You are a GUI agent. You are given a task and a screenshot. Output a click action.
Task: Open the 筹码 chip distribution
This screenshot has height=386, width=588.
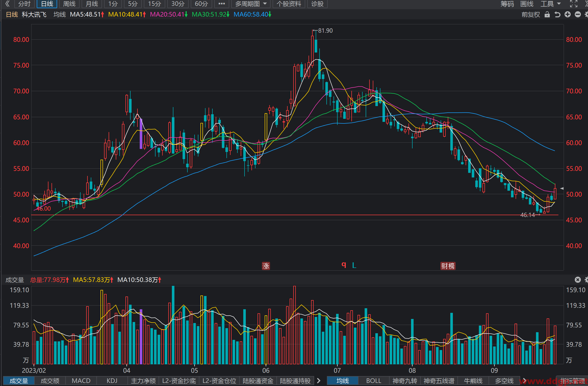coord(507,4)
